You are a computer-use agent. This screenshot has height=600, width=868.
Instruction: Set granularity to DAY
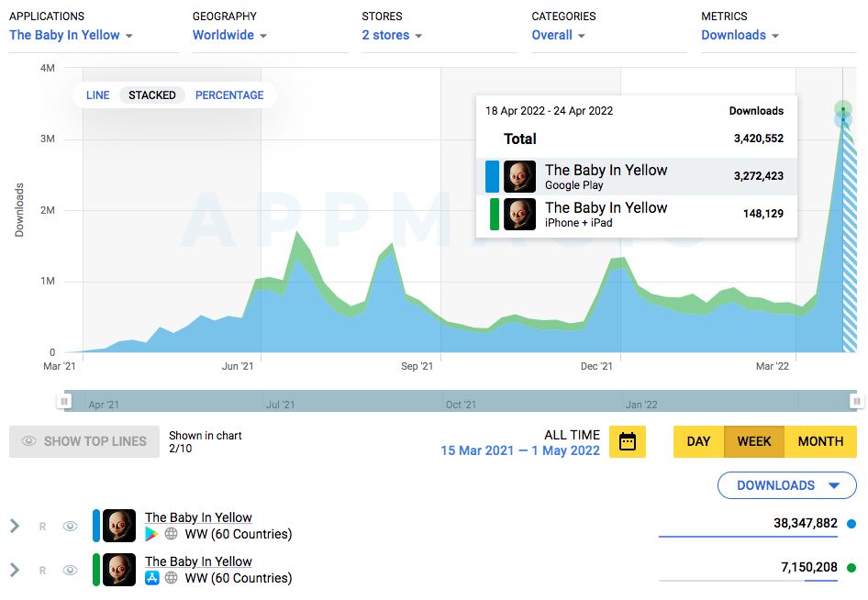pyautogui.click(x=698, y=441)
